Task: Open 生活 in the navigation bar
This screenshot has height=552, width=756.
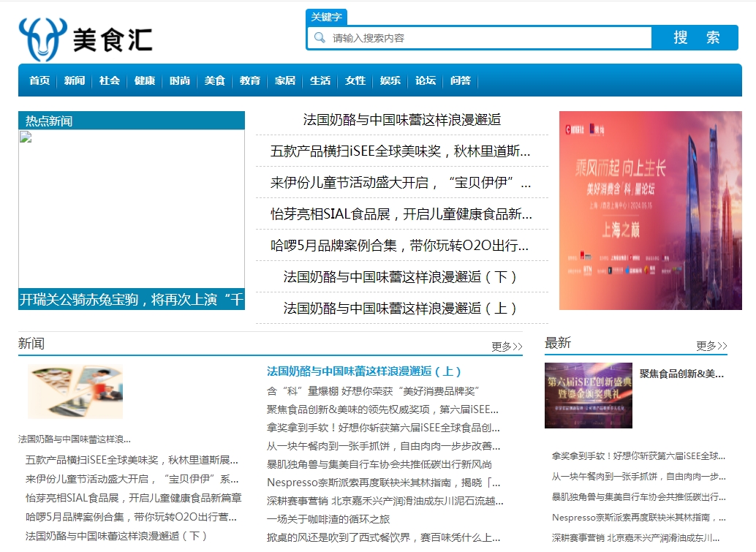Action: tap(320, 80)
